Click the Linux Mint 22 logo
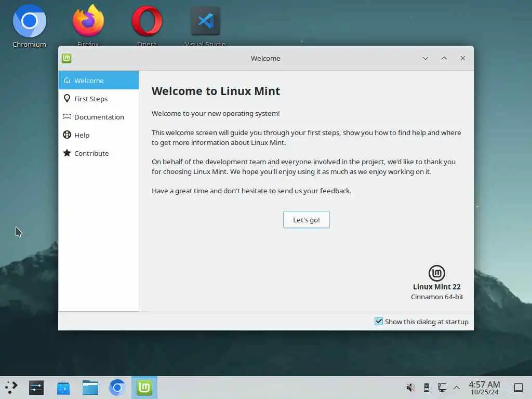The image size is (532, 399). [x=436, y=273]
